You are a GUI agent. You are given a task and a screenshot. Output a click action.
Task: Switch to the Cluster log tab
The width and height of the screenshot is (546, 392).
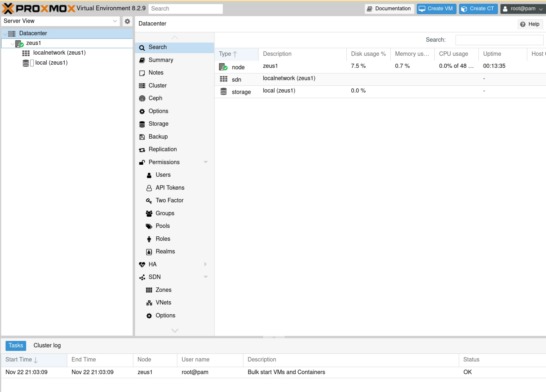click(47, 345)
